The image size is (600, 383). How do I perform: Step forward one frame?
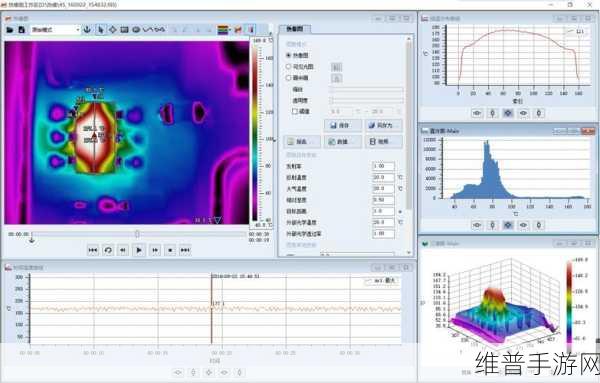[x=155, y=250]
